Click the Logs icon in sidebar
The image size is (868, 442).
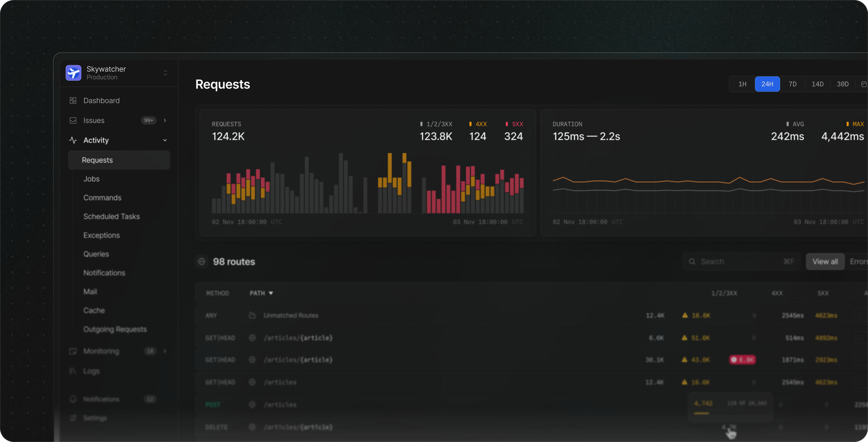(73, 371)
